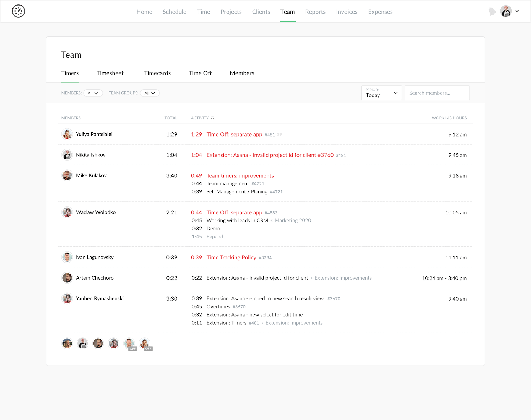Open 'Team timers: improvements' task
The height and width of the screenshot is (420, 531).
(240, 176)
